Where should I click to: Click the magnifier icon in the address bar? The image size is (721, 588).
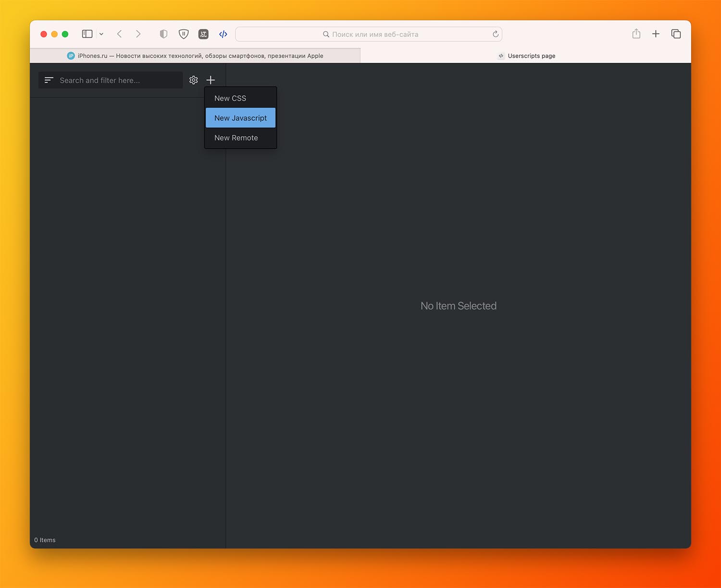326,34
